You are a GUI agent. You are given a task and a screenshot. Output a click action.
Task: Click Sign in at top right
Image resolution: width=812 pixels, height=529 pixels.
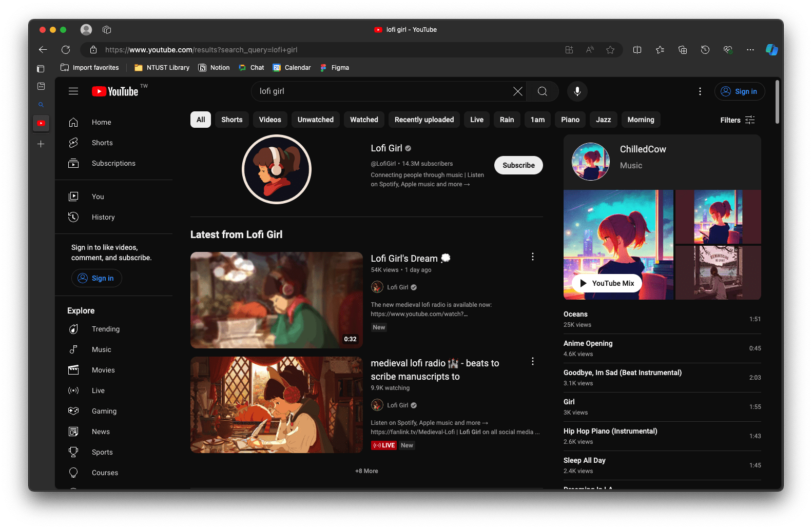coord(740,91)
